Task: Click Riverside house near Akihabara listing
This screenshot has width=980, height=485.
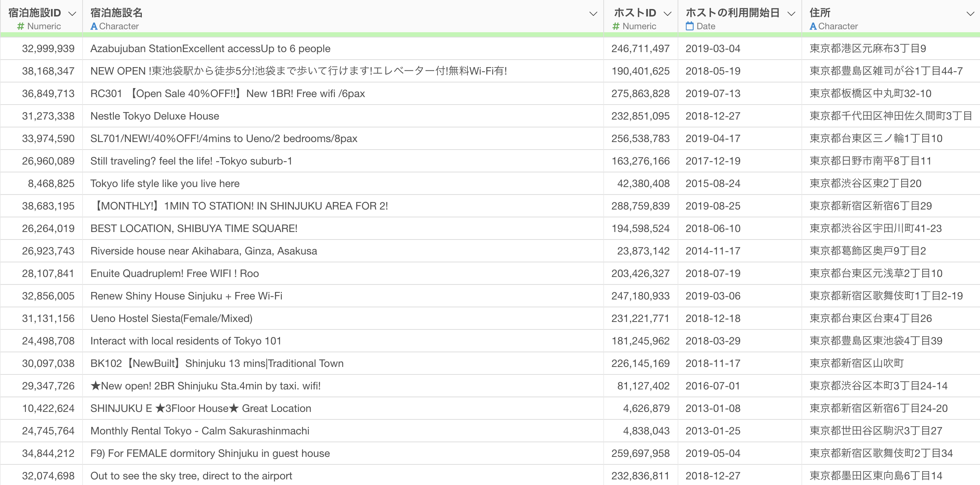Action: click(203, 251)
